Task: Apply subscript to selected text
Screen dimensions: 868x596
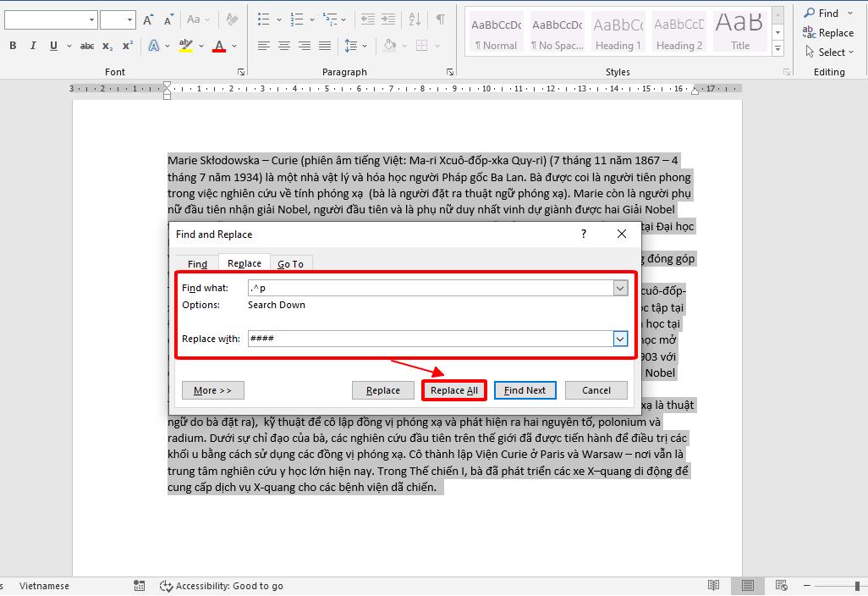Action: [x=106, y=45]
